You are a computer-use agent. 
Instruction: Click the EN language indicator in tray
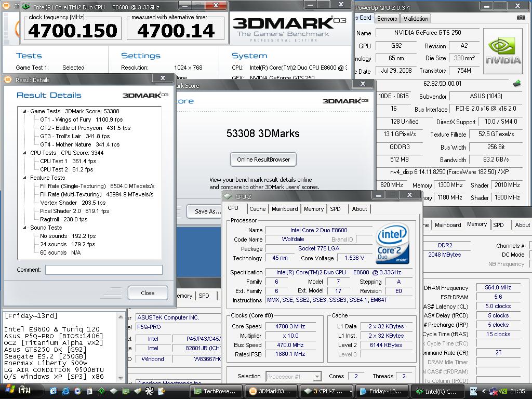473,391
